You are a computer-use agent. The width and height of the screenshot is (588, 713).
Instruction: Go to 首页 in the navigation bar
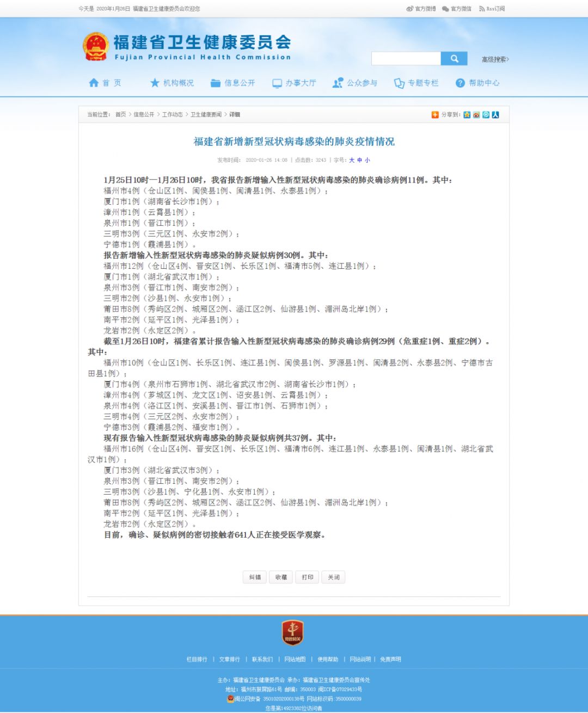[x=105, y=83]
